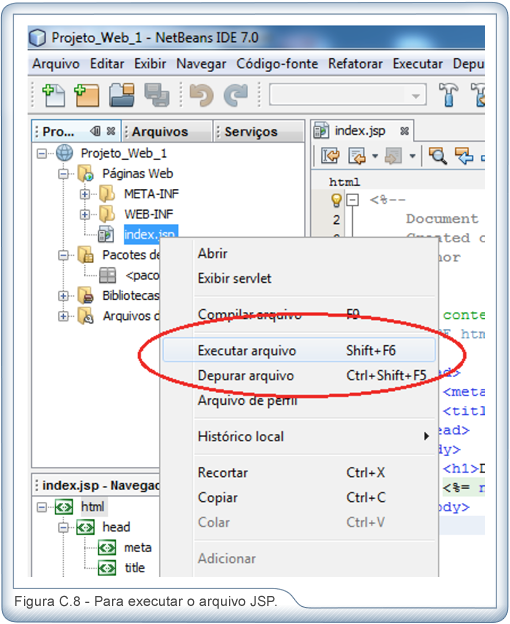The height and width of the screenshot is (624, 510).
Task: Click the index.jsp file icon in tree
Action: point(106,234)
